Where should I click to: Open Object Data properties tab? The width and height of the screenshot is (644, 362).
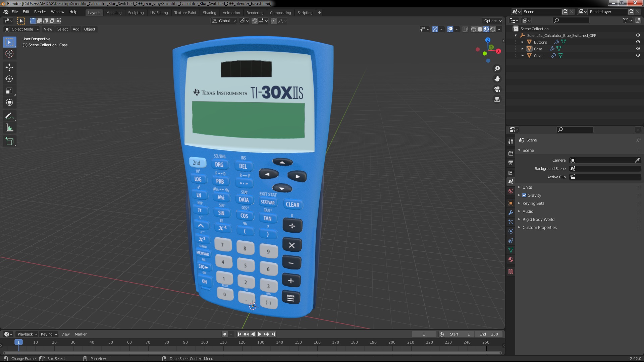[511, 250]
